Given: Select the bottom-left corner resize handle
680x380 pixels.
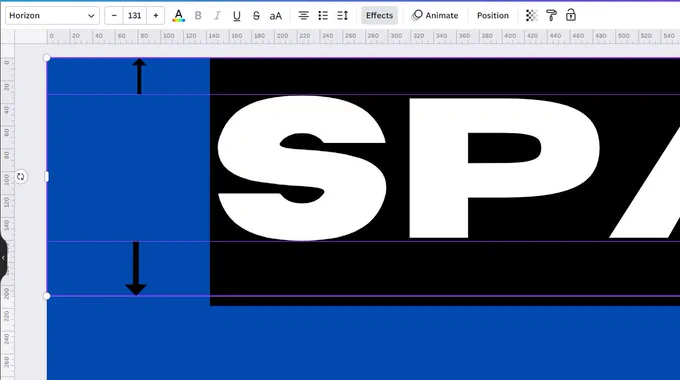Looking at the screenshot, I should pyautogui.click(x=47, y=296).
